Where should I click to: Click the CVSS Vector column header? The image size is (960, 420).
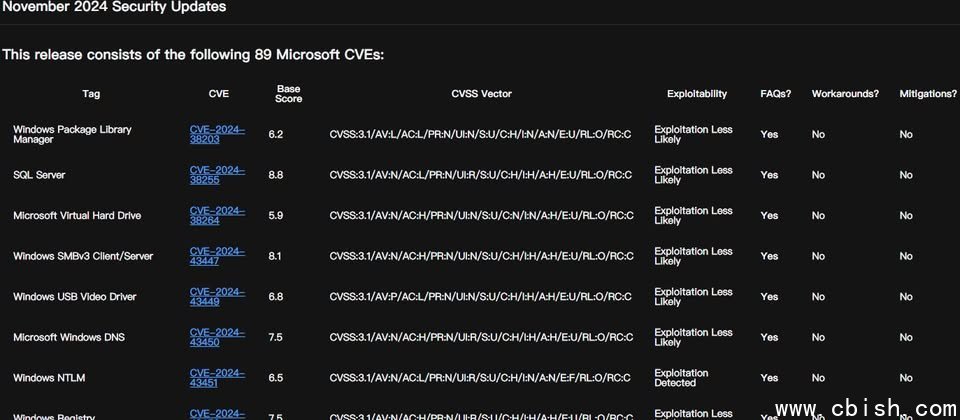481,94
